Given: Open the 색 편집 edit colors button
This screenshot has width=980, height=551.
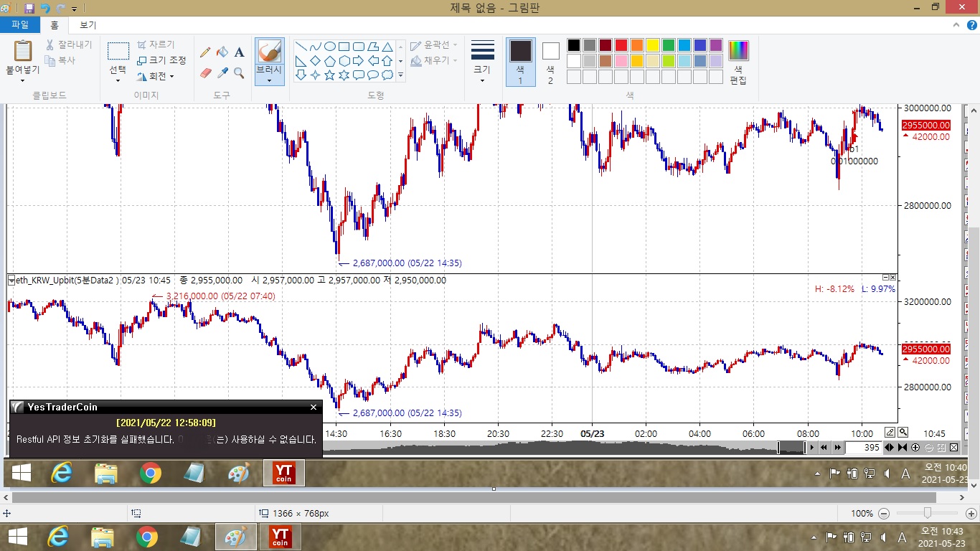Looking at the screenshot, I should click(738, 62).
